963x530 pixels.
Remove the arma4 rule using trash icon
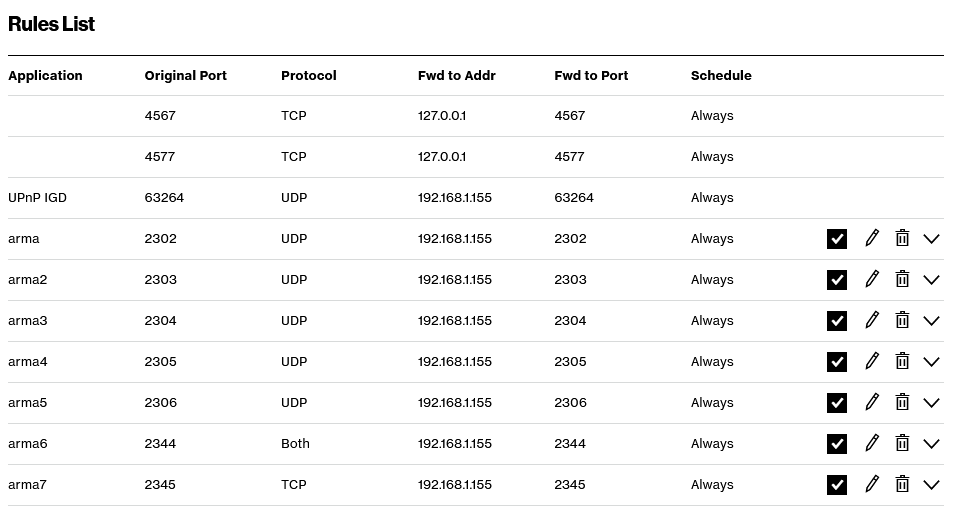902,361
